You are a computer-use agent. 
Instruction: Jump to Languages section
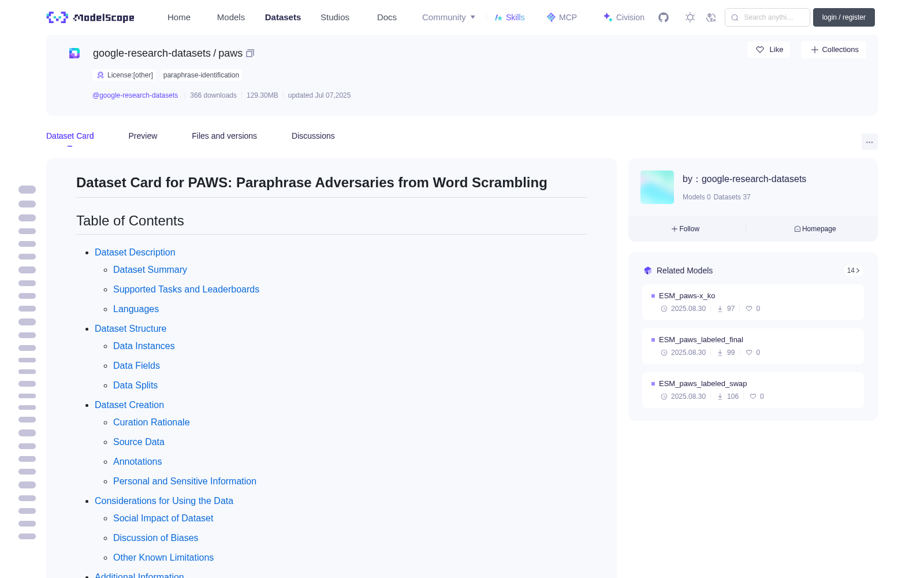click(x=136, y=309)
